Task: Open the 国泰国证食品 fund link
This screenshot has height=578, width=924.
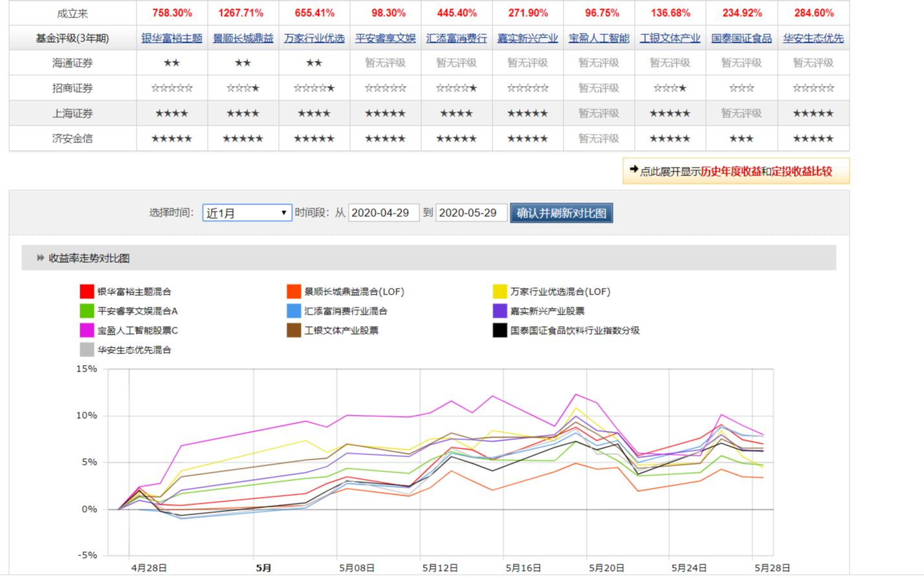Action: point(741,38)
